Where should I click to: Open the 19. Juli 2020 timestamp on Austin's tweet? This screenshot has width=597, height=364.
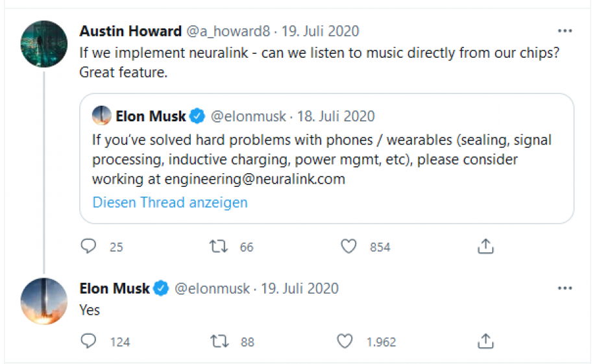pyautogui.click(x=320, y=31)
